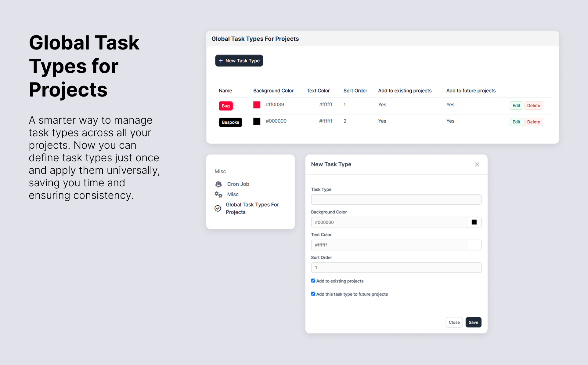This screenshot has width=588, height=365.
Task: Open the Background Color picker swatch
Action: [x=474, y=222]
